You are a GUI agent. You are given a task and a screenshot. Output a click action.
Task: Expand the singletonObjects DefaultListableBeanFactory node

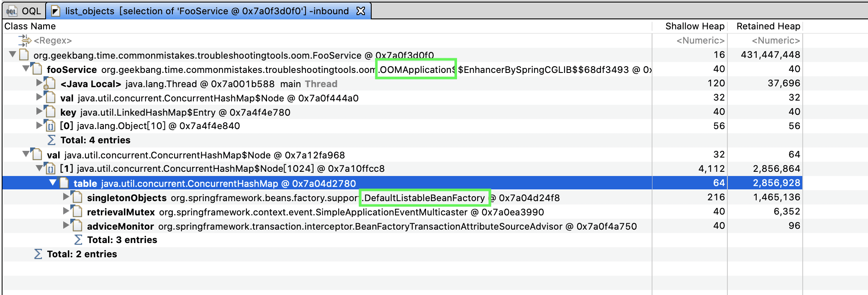pyautogui.click(x=66, y=197)
